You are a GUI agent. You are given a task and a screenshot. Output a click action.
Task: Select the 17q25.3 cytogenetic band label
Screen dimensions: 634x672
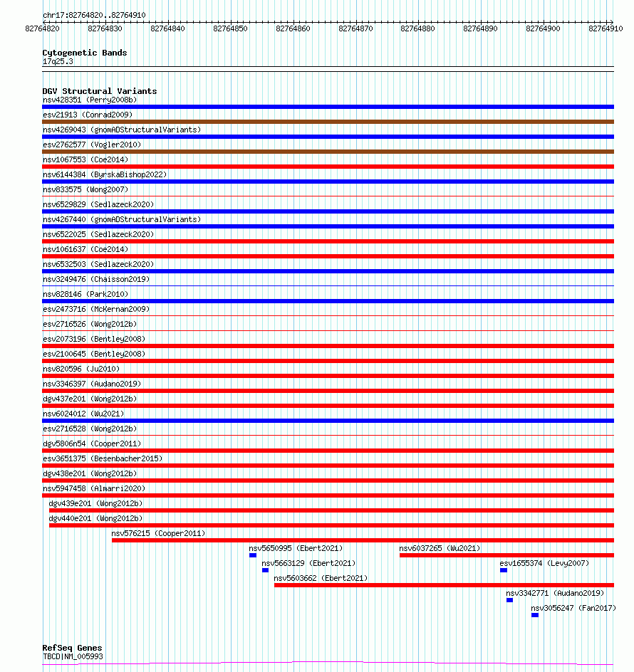(x=58, y=62)
